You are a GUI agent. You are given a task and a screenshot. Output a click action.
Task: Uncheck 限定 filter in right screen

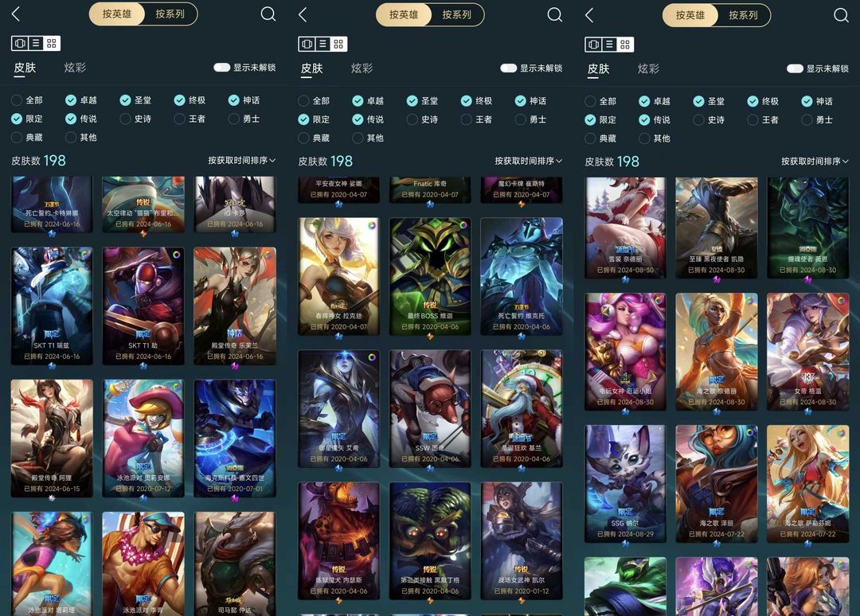coord(590,120)
